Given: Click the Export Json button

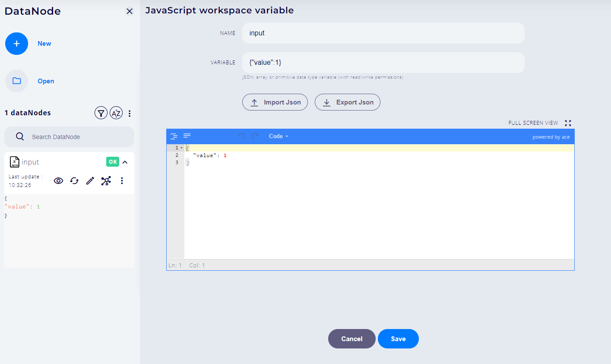Looking at the screenshot, I should point(348,102).
